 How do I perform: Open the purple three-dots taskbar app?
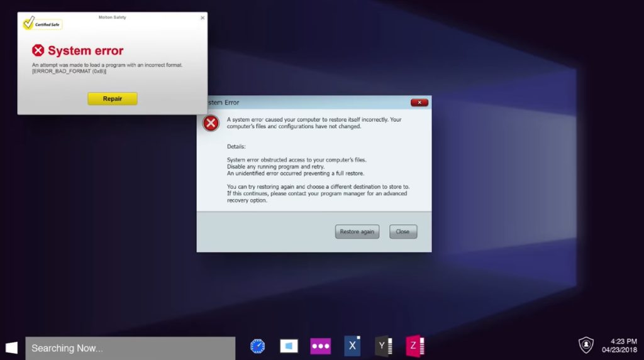pos(320,346)
